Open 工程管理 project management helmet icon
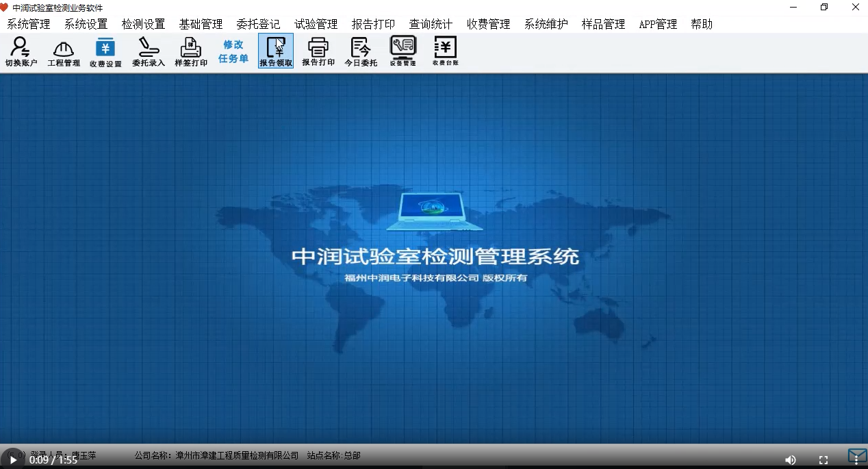This screenshot has height=469, width=868. pos(64,52)
